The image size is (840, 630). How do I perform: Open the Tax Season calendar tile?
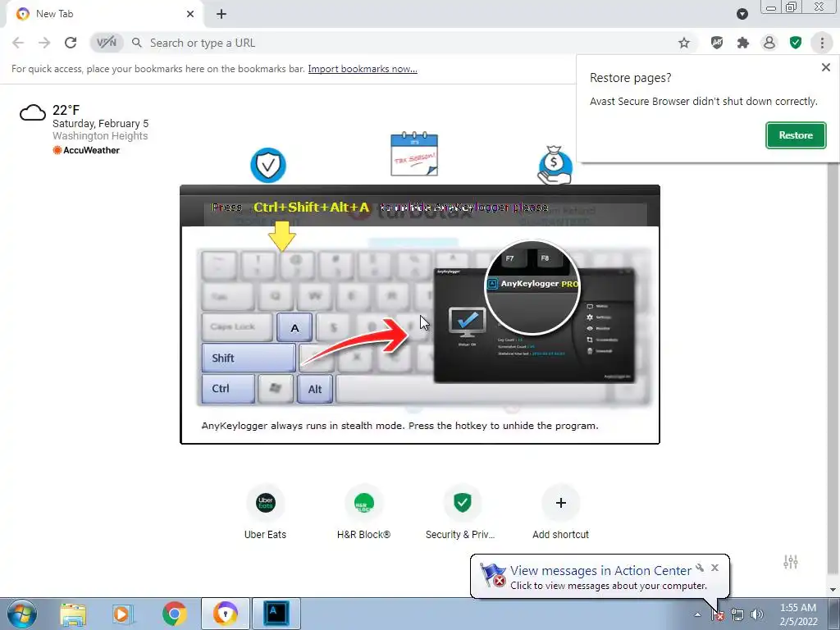(x=414, y=154)
